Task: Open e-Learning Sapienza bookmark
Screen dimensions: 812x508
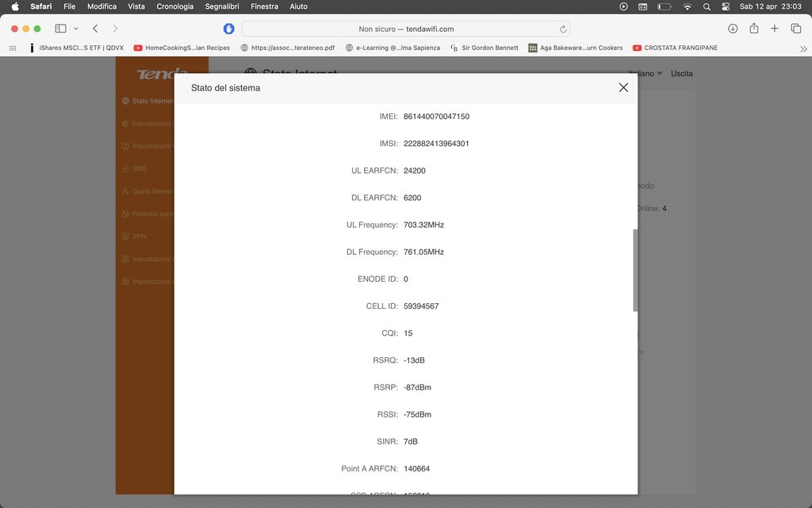Action: [x=393, y=48]
